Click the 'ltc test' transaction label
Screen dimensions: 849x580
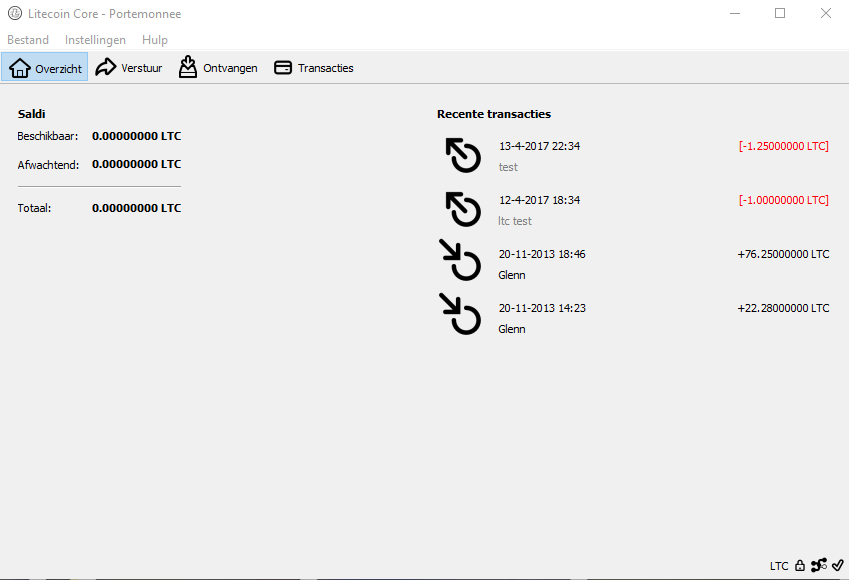click(515, 221)
